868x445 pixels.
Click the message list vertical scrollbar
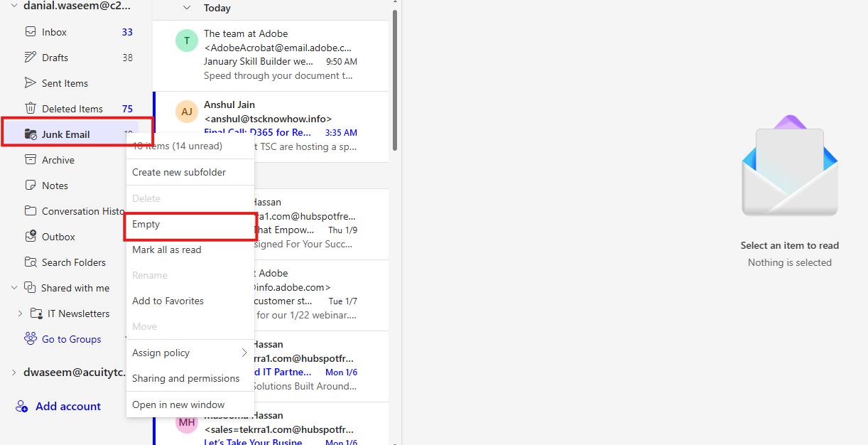(x=395, y=78)
